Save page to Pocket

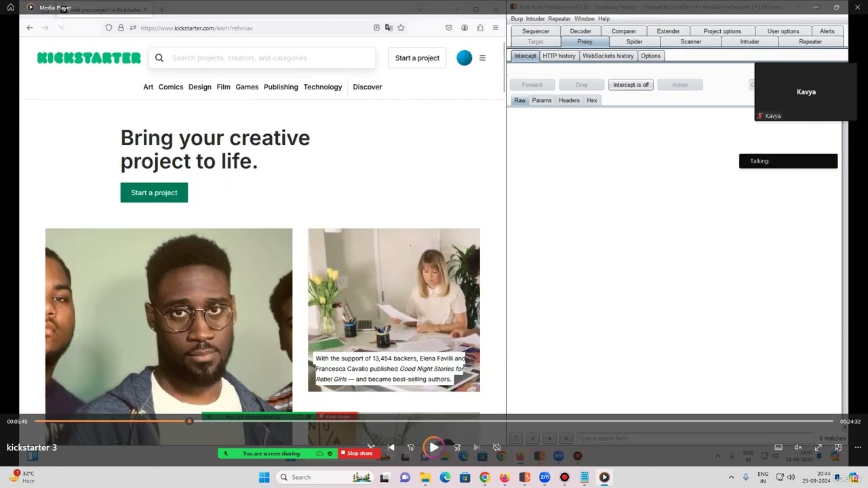point(448,28)
